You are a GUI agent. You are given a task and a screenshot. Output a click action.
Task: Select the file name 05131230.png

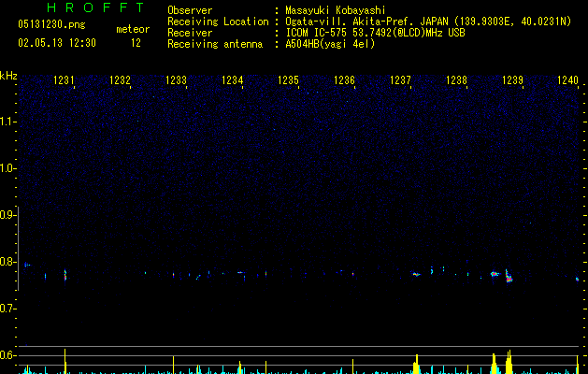pyautogui.click(x=51, y=24)
